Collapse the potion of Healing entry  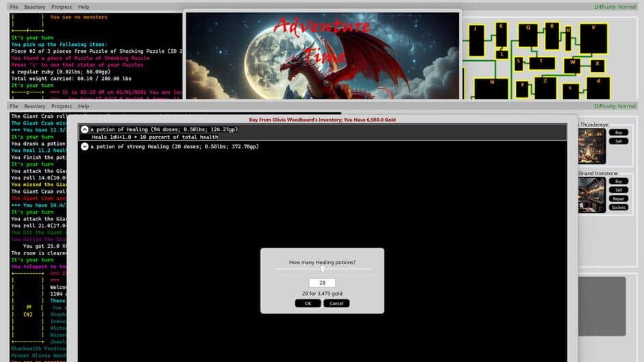click(x=85, y=129)
